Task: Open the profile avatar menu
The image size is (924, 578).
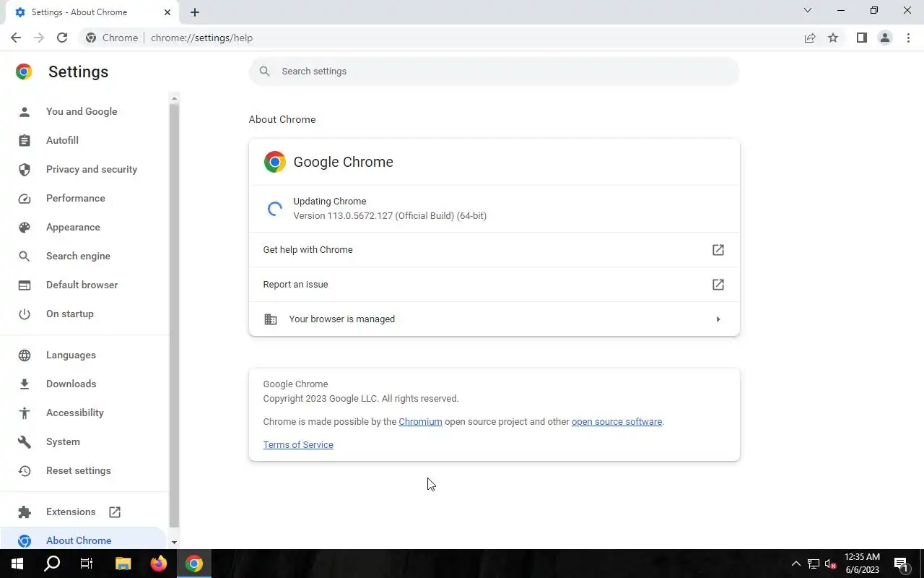Action: coord(885,38)
